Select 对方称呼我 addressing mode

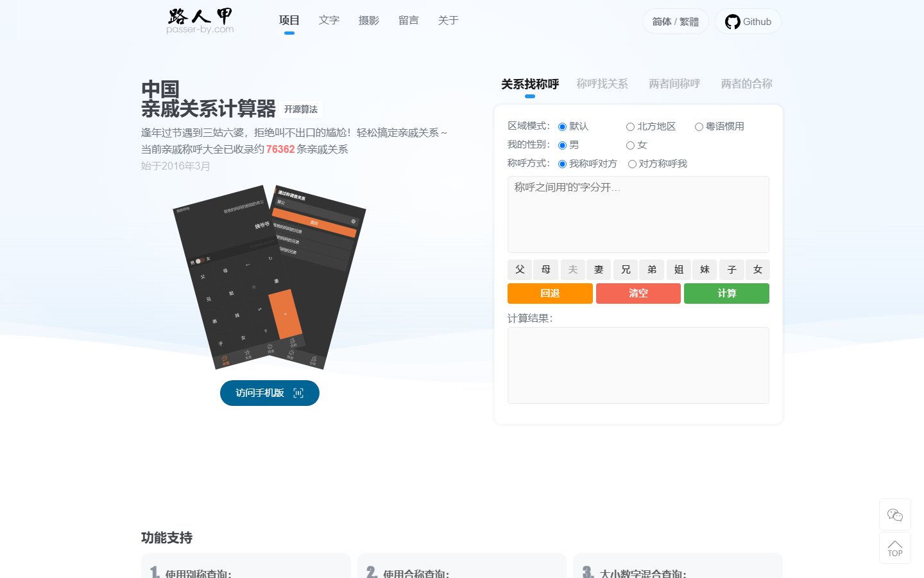(632, 164)
